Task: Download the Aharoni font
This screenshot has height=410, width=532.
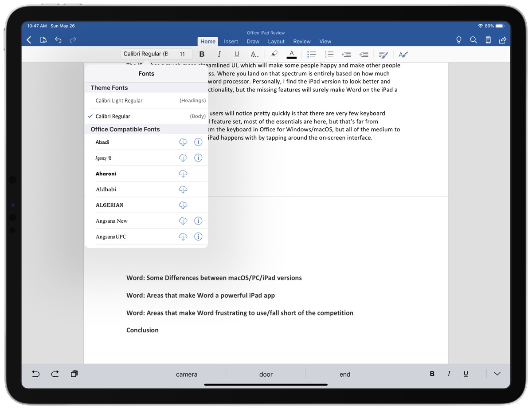Action: (x=183, y=174)
